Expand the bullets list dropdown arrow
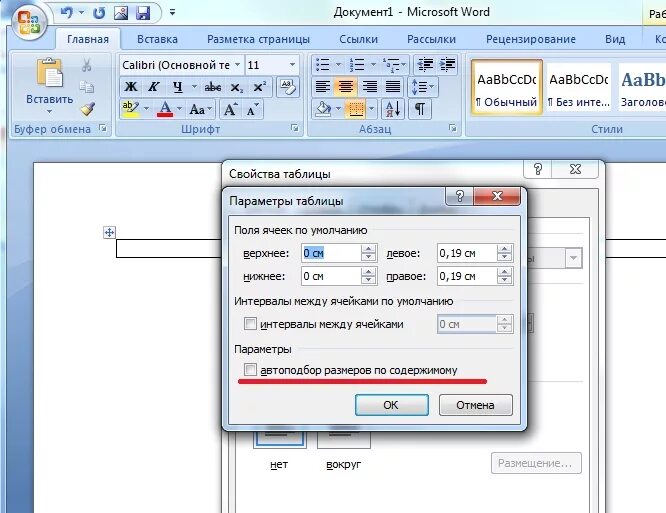The height and width of the screenshot is (513, 666). click(x=339, y=65)
